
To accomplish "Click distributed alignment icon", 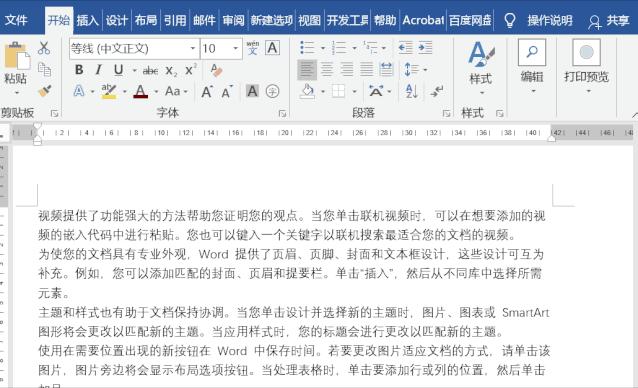I will click(386, 70).
